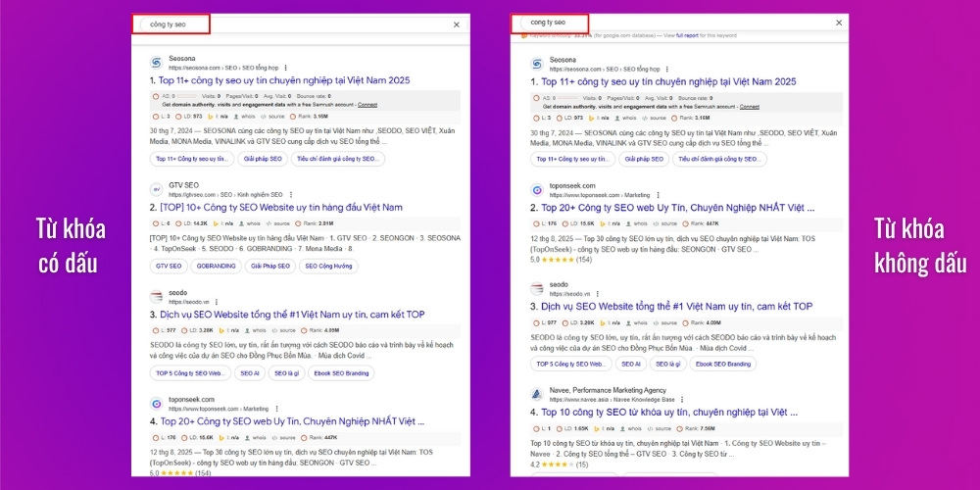Click GTV SEO site favicon
Screen dimensions: 980x490
[156, 189]
